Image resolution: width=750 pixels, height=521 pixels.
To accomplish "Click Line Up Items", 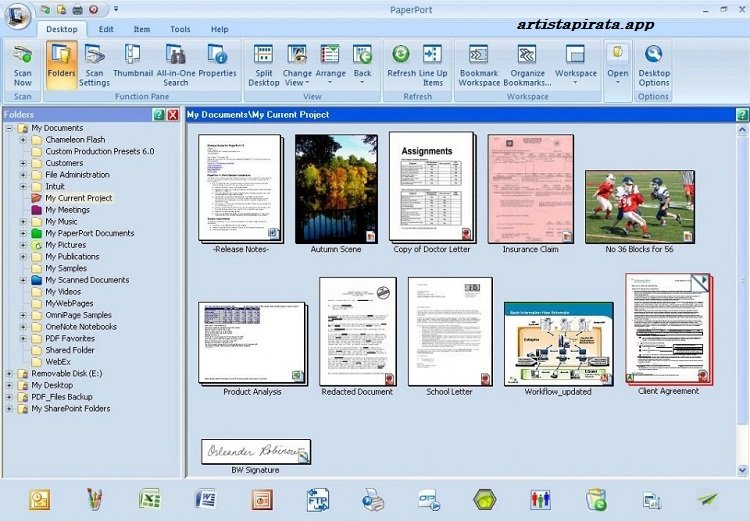I will pos(432,66).
